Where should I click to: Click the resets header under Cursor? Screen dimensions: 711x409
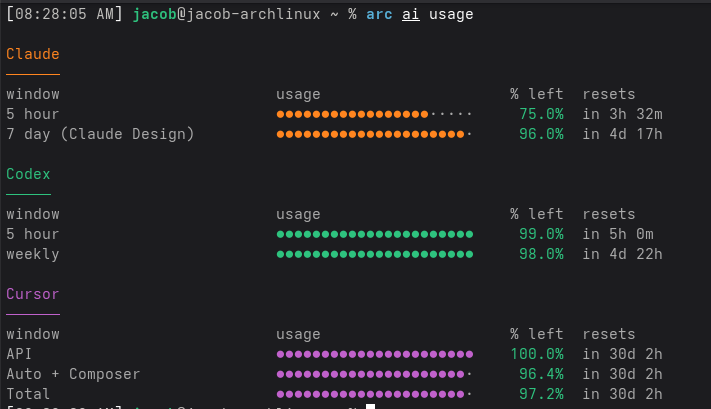(609, 334)
